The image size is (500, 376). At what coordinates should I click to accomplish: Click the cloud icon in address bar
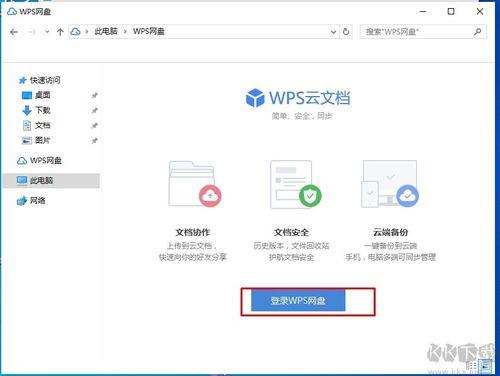pos(76,32)
